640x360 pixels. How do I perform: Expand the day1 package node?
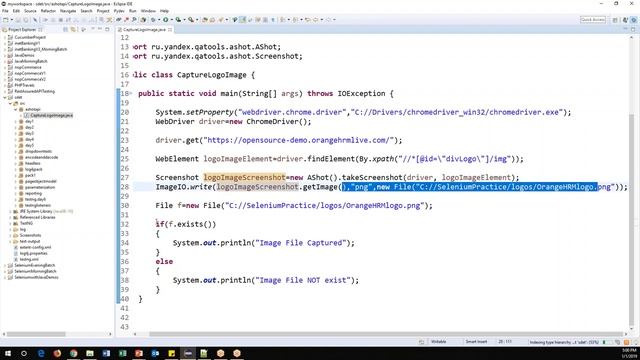(16, 121)
